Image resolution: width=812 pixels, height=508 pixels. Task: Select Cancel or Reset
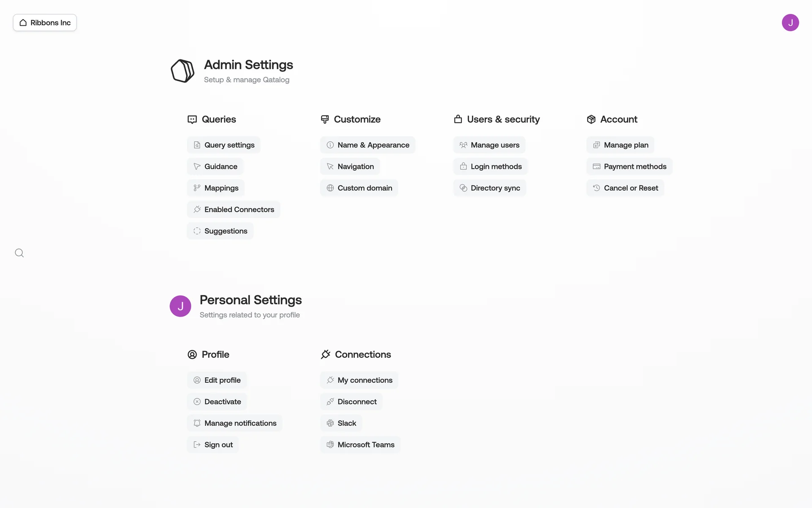tap(625, 188)
